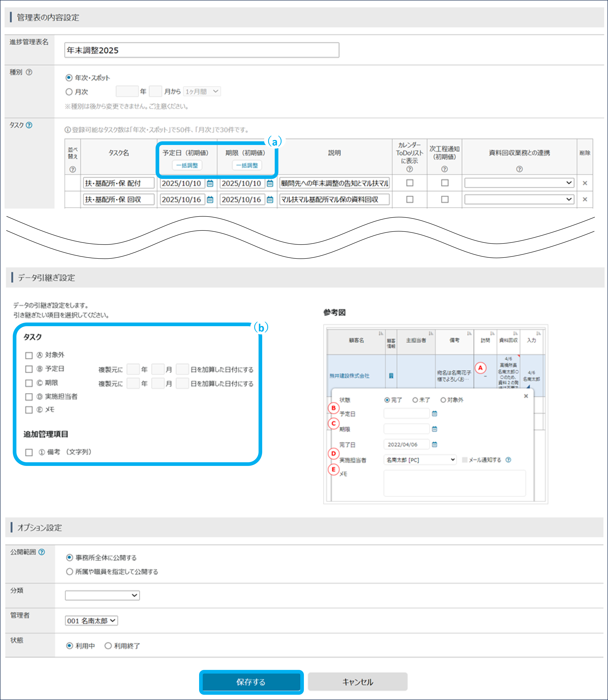Click the 進捗管理表名 text field

[202, 50]
